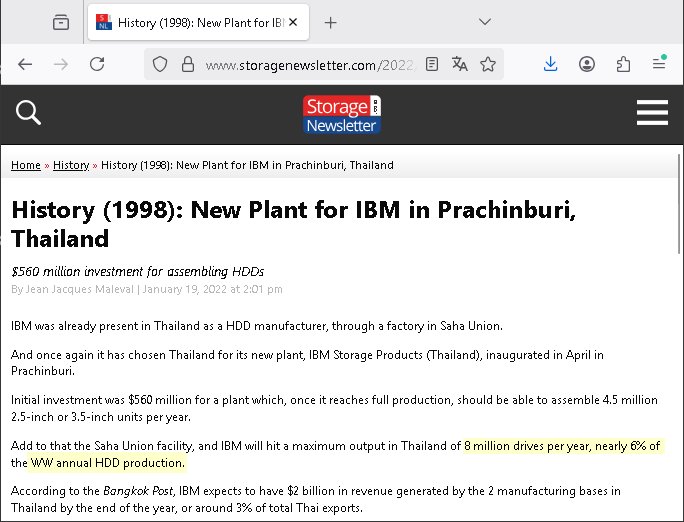This screenshot has height=522, width=684.
Task: Open the Firefox application menu
Action: (x=659, y=64)
